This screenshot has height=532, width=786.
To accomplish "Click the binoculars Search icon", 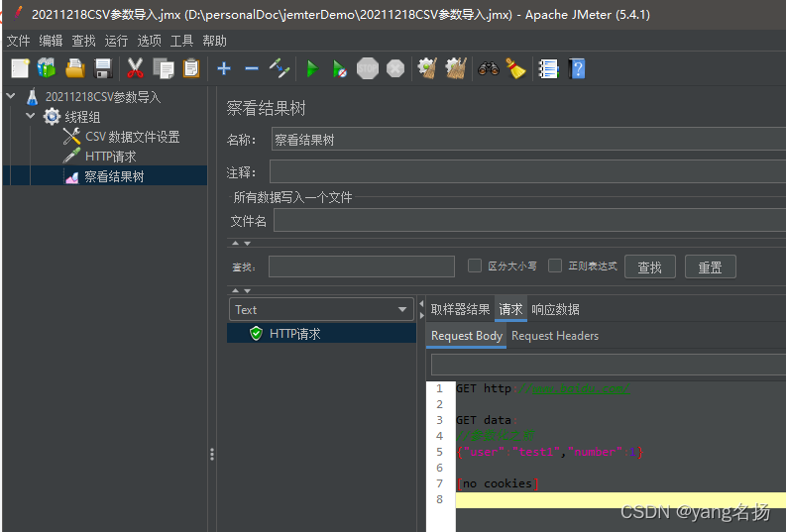I will [489, 68].
